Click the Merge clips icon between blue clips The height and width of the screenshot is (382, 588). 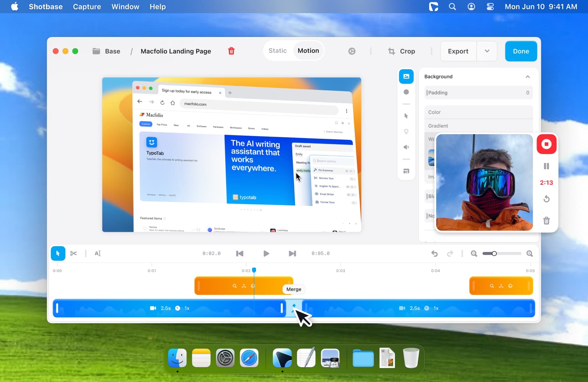coord(294,308)
